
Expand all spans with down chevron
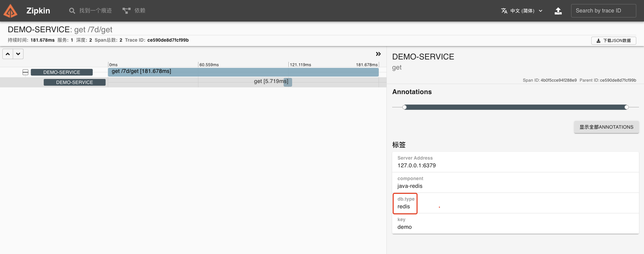[x=18, y=54]
